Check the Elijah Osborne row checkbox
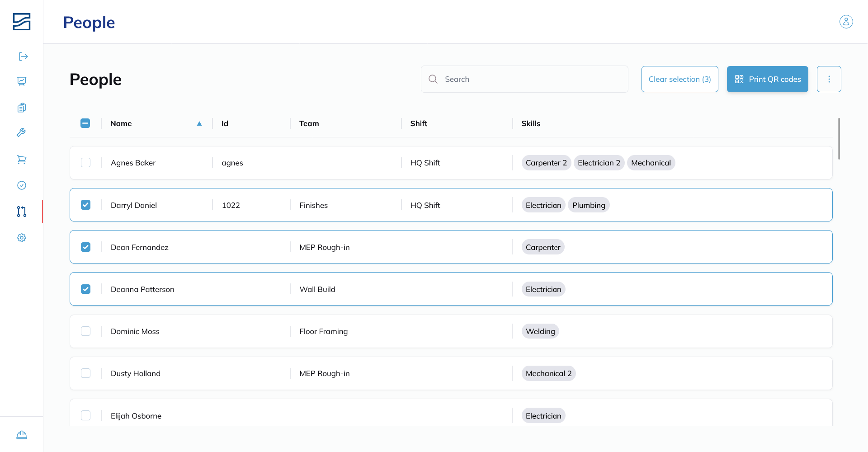Viewport: 868px width, 452px height. pos(85,415)
